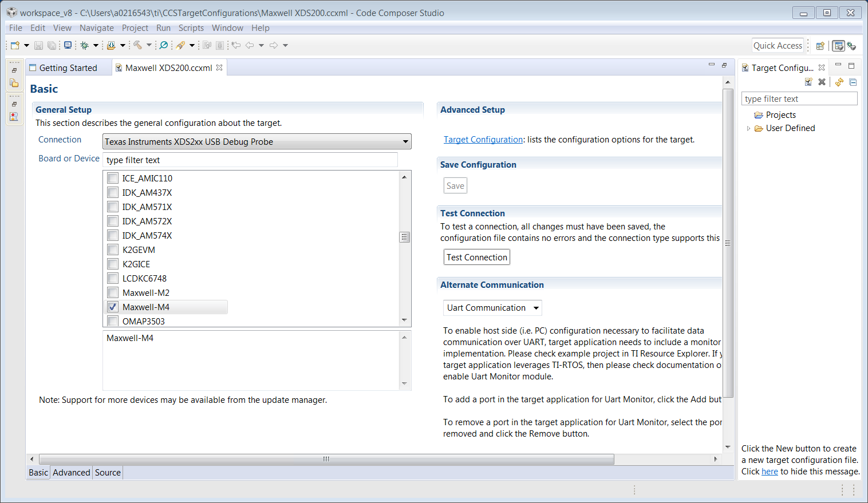Maximize the Target Configurations view

[851, 65]
